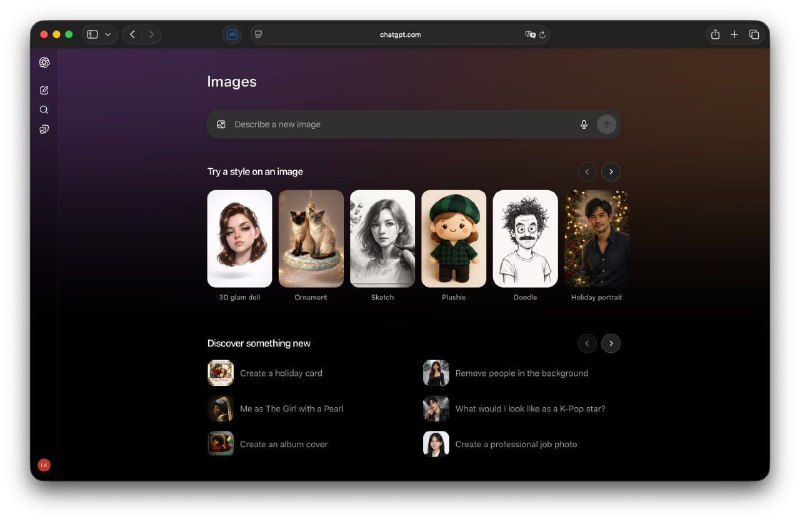This screenshot has width=800, height=521.
Task: Click the translate icon in address bar
Action: (x=530, y=34)
